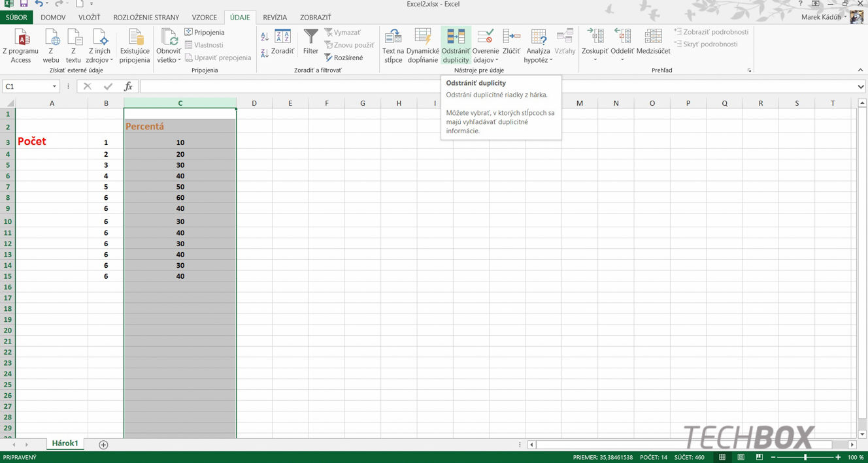868x463 pixels.
Task: Open Marek Kádúh account menu
Action: pyautogui.click(x=824, y=17)
